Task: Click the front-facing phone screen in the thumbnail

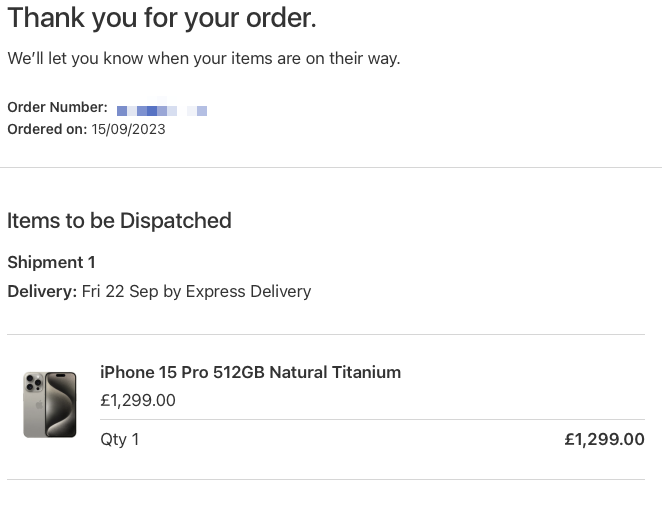Action: tap(61, 404)
